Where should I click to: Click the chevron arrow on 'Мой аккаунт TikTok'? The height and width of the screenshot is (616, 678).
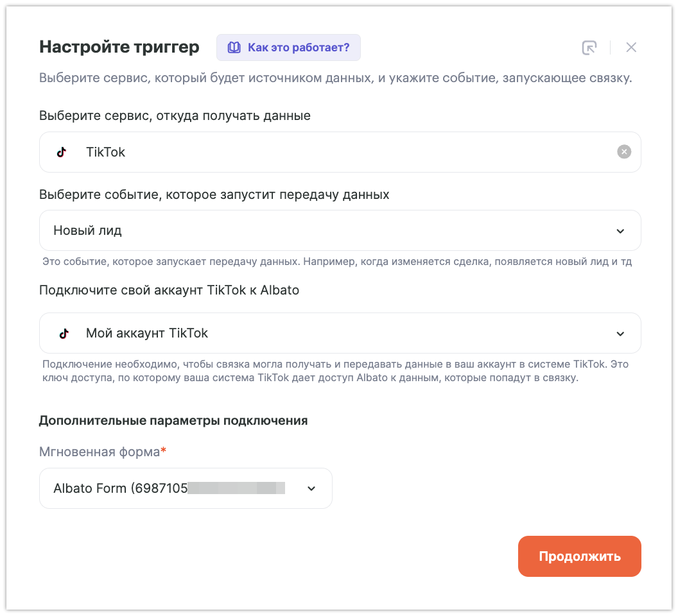620,334
